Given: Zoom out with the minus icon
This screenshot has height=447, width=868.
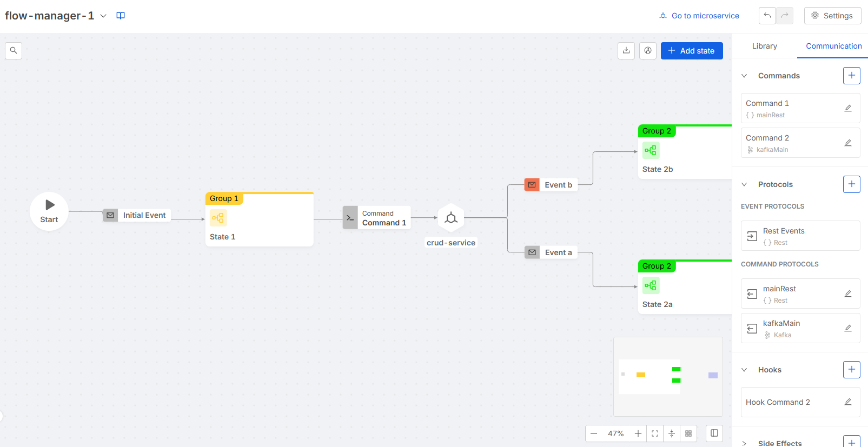Looking at the screenshot, I should (594, 433).
